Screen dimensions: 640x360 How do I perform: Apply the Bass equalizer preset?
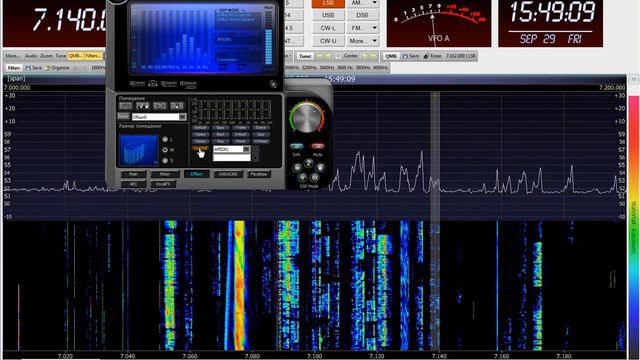click(220, 128)
